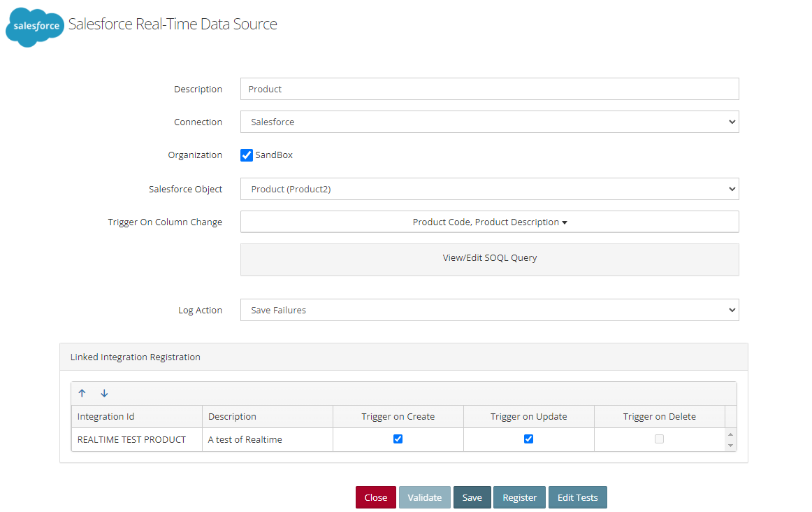Open the Log Action dropdown
Image resolution: width=812 pixels, height=512 pixels.
click(489, 310)
